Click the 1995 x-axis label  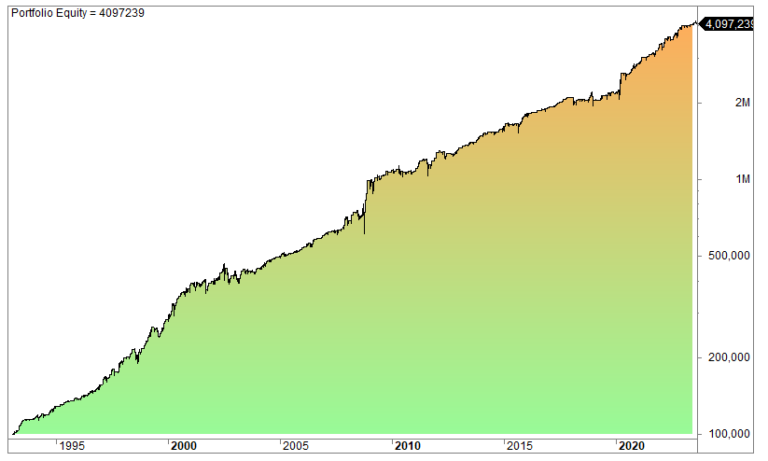(72, 446)
